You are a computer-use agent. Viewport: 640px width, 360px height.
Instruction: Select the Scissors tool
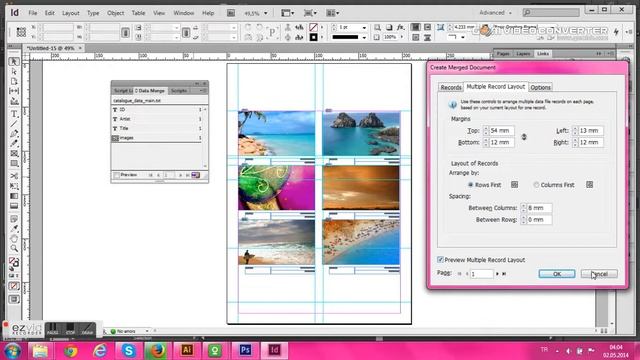tap(14, 176)
